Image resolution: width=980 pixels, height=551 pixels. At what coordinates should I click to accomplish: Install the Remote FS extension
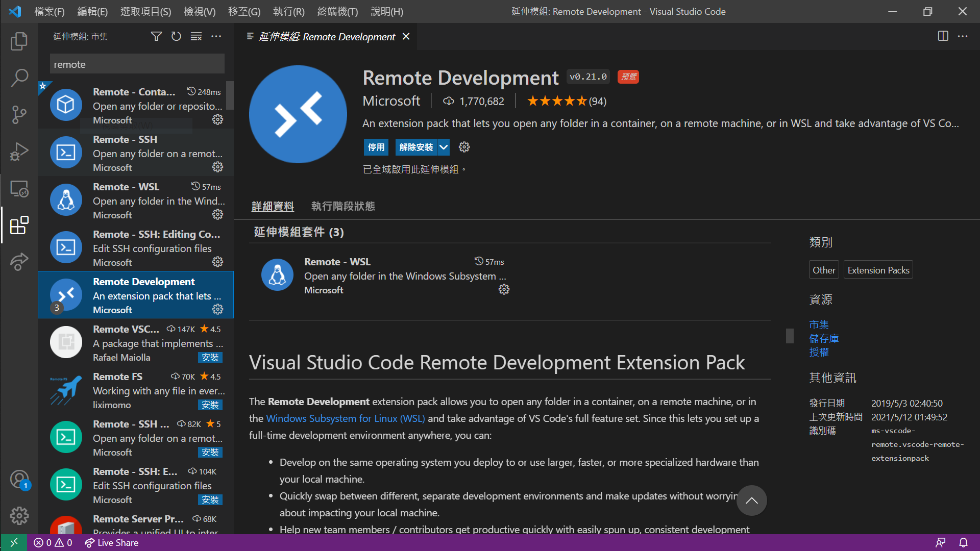210,405
